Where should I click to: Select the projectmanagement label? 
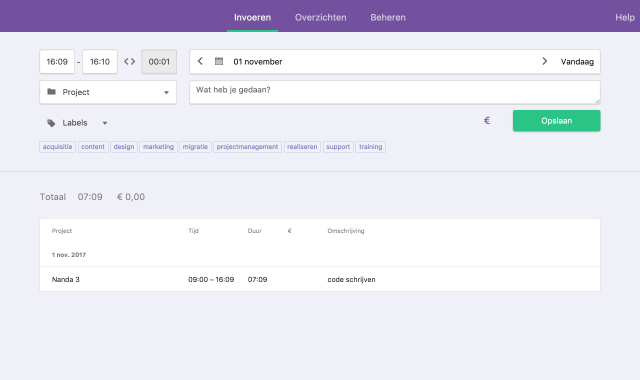click(x=247, y=147)
